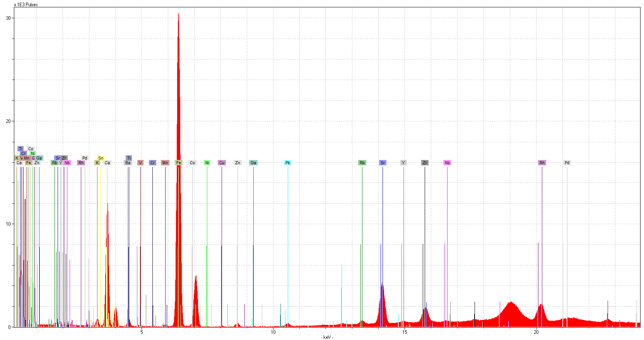
Task: Select the Mn label near 5.9 keV
Action: (x=165, y=163)
